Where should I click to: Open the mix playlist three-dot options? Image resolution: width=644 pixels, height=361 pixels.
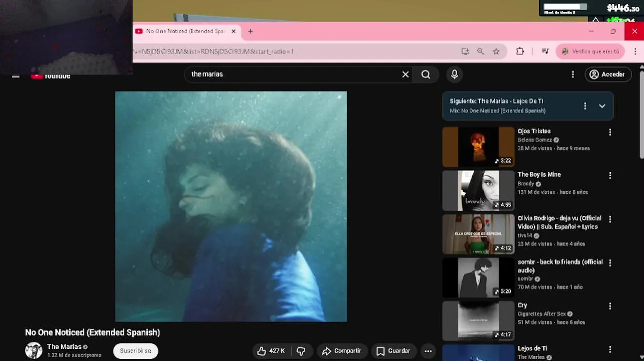point(585,106)
